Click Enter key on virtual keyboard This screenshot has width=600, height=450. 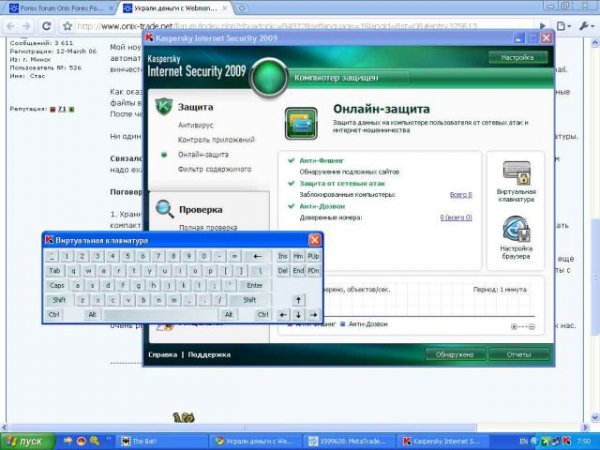tap(254, 285)
